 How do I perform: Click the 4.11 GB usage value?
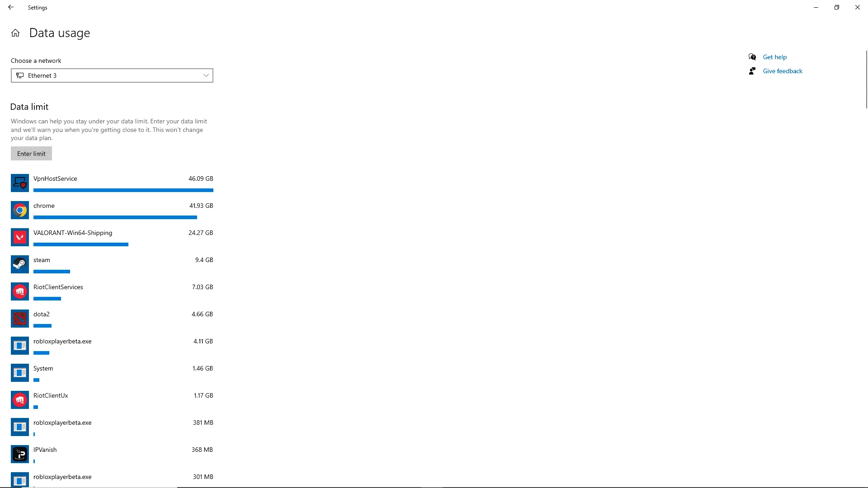(203, 341)
